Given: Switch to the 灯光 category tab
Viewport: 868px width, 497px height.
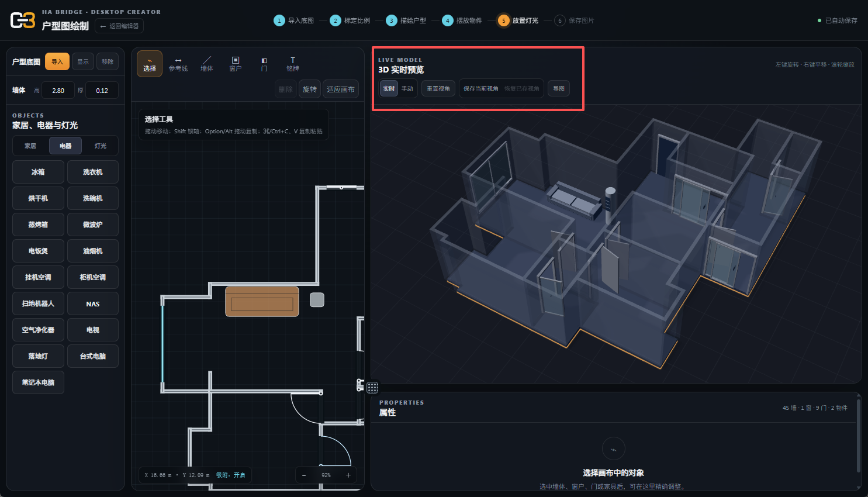Looking at the screenshot, I should [101, 146].
